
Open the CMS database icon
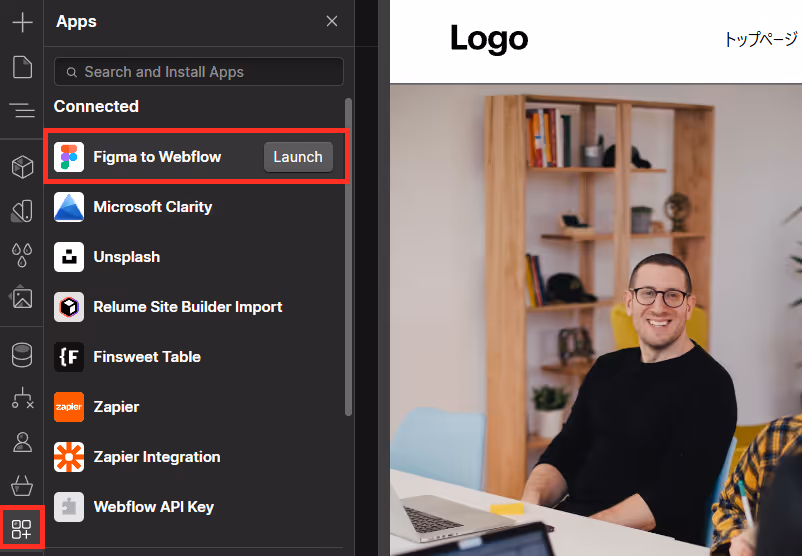pos(22,355)
